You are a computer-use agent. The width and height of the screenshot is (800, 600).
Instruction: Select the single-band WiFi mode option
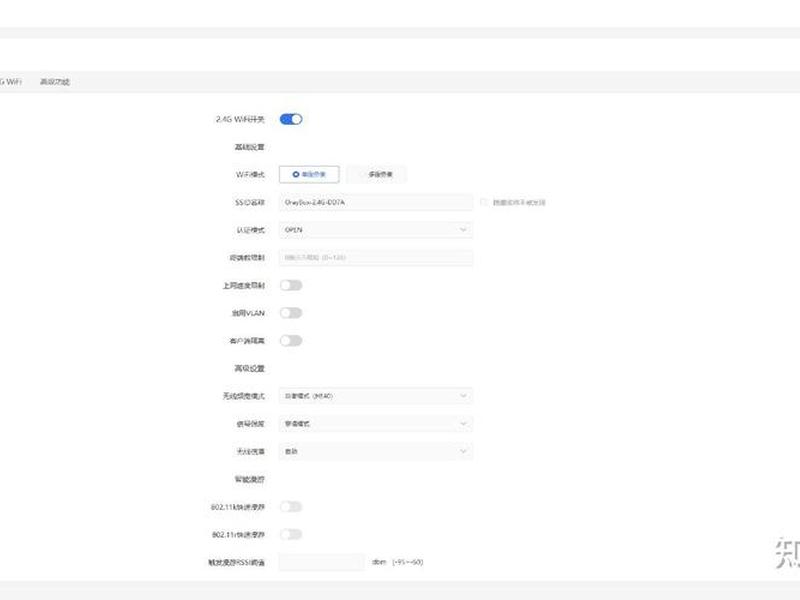tap(309, 174)
